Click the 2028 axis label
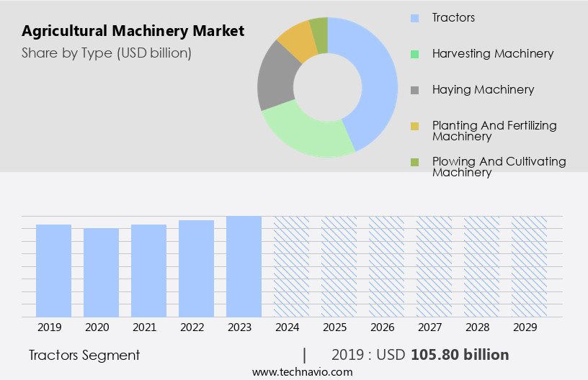 pos(478,327)
